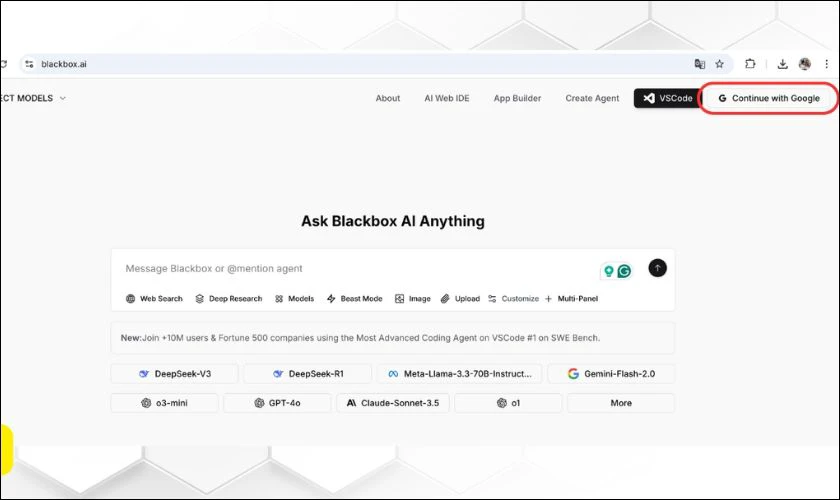Select o3-mini model
The width and height of the screenshot is (840, 500).
[x=164, y=403]
